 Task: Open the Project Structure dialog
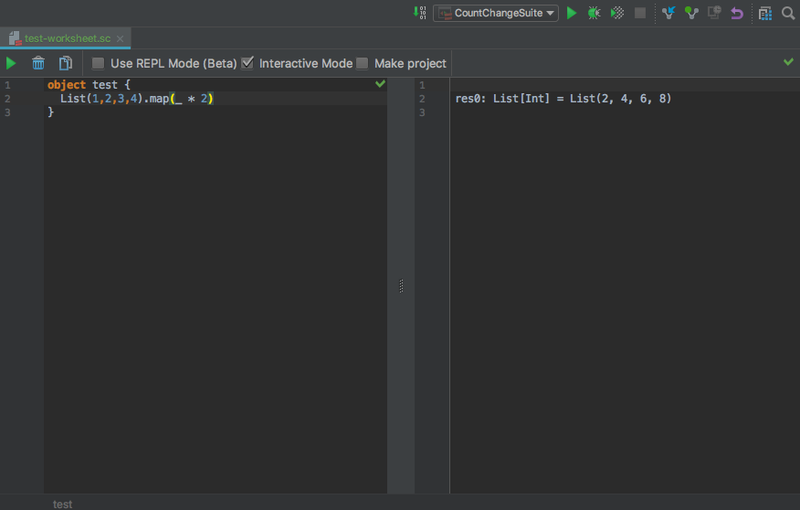click(765, 13)
